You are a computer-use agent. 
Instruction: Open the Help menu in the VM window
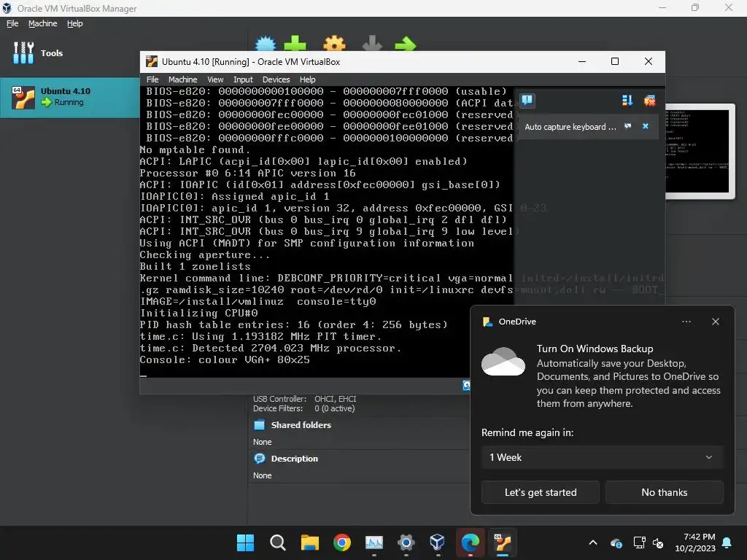click(x=307, y=79)
